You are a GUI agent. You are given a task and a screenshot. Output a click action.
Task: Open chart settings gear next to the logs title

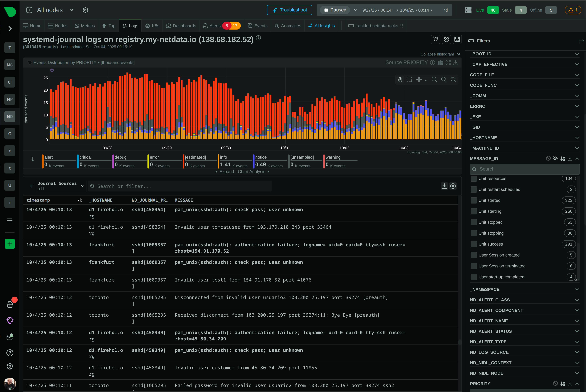[446, 39]
